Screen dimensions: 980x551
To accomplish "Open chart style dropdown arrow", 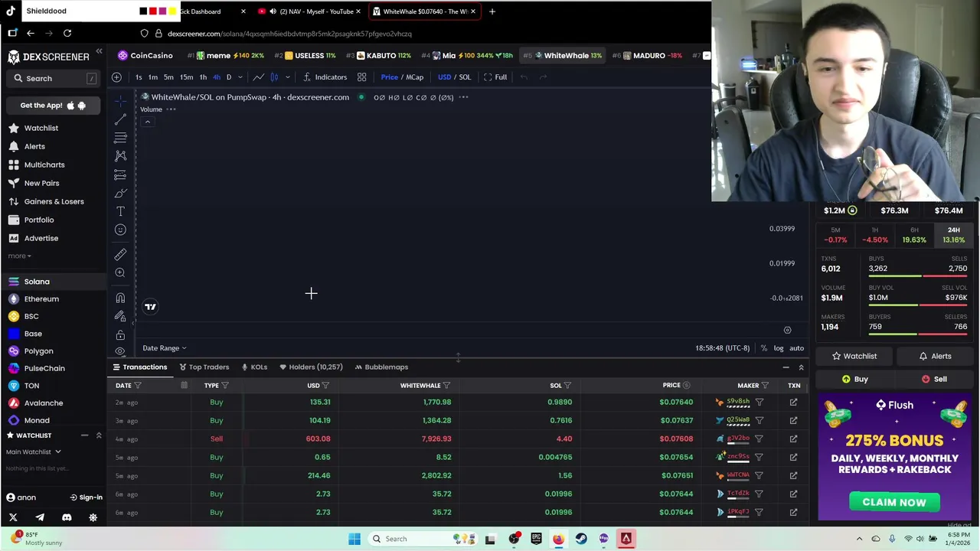I will pyautogui.click(x=288, y=77).
